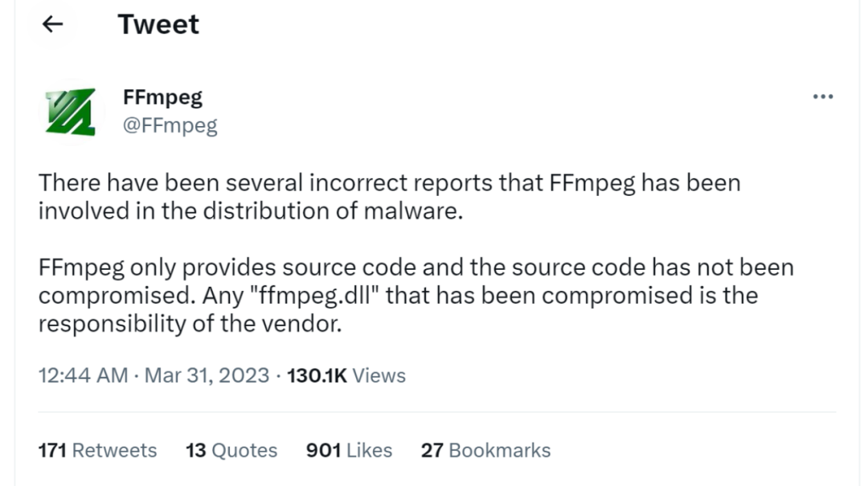See who gave the 901 Likes
The width and height of the screenshot is (868, 486).
[349, 451]
